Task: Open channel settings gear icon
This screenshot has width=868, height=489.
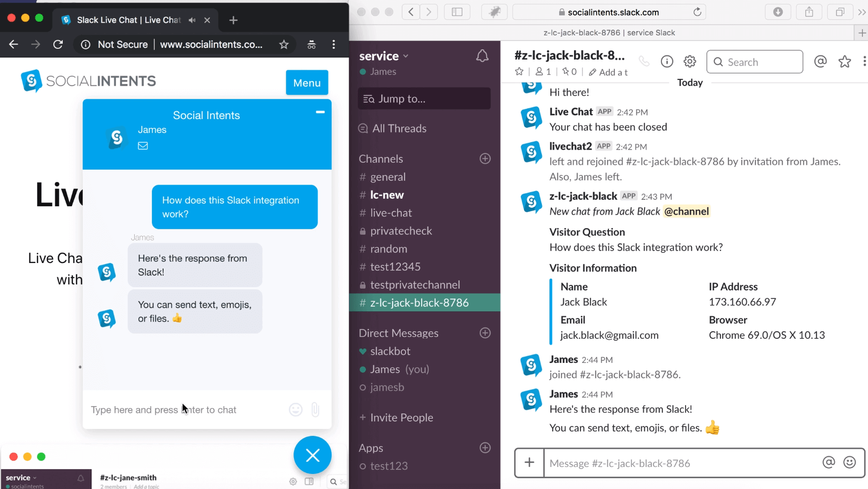Action: pos(690,62)
